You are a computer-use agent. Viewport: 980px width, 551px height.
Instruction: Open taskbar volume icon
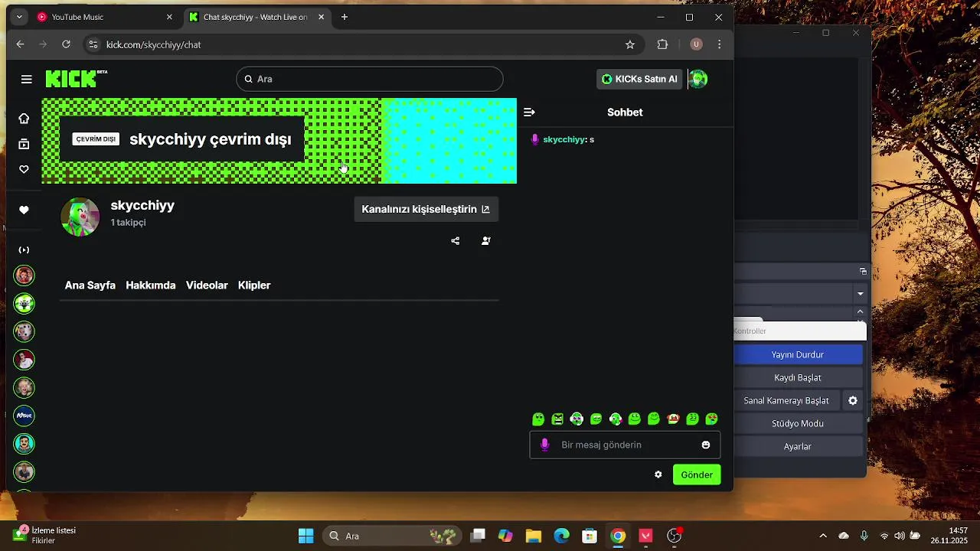pos(900,536)
